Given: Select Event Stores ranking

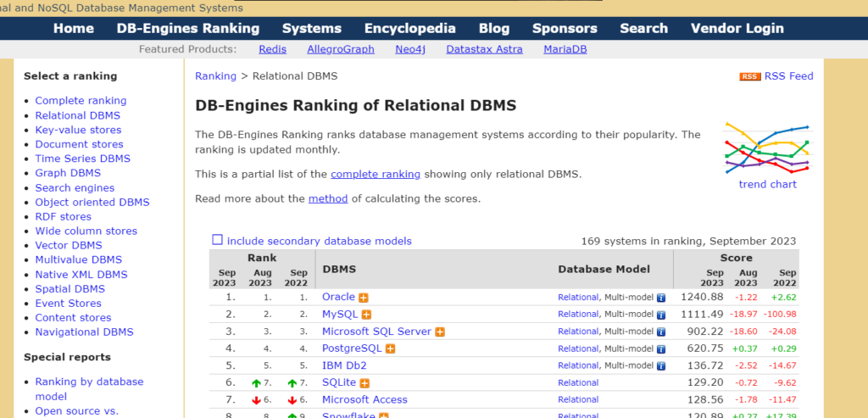Looking at the screenshot, I should click(x=68, y=304).
